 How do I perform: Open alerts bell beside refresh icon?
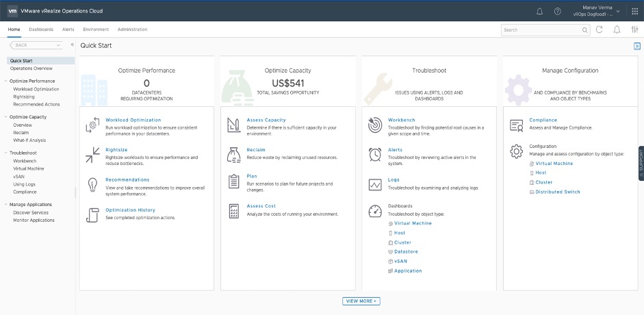pos(617,29)
